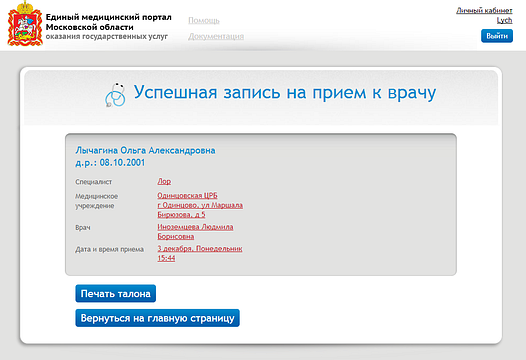Click the Специалист label
The height and width of the screenshot is (360, 526).
point(94,182)
